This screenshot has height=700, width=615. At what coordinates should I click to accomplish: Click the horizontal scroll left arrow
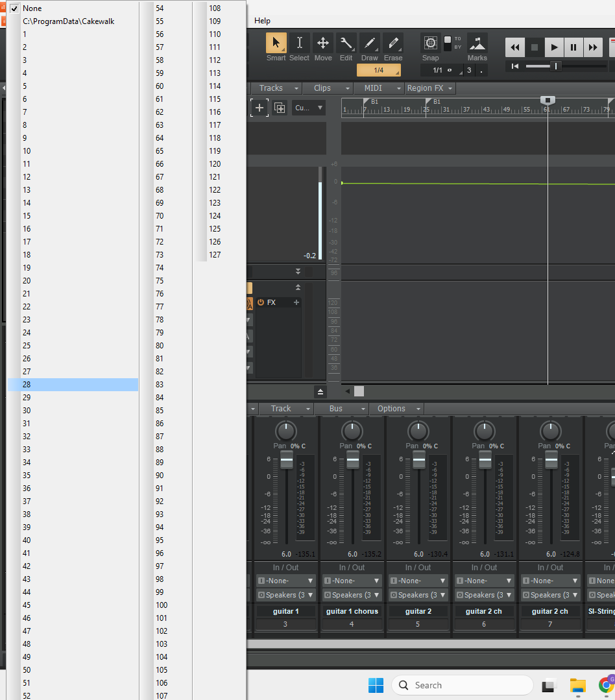[x=347, y=391]
